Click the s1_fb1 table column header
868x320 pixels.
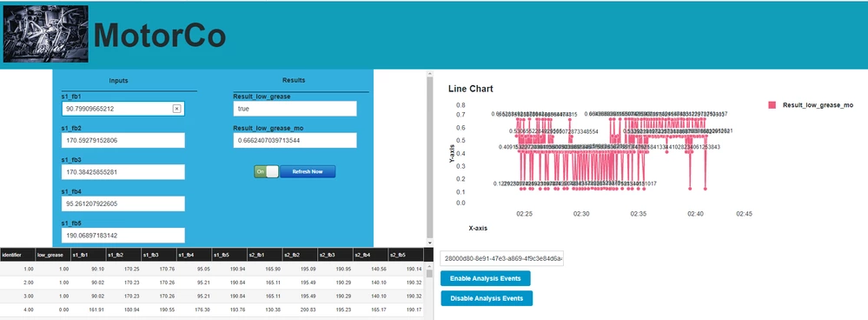point(88,255)
